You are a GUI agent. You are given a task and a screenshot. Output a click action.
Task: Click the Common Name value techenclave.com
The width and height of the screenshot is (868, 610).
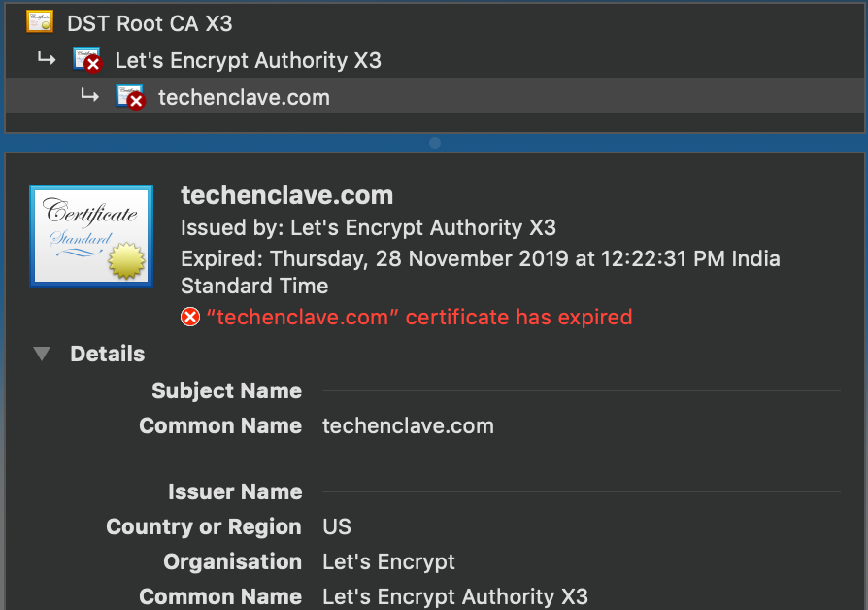click(x=409, y=426)
